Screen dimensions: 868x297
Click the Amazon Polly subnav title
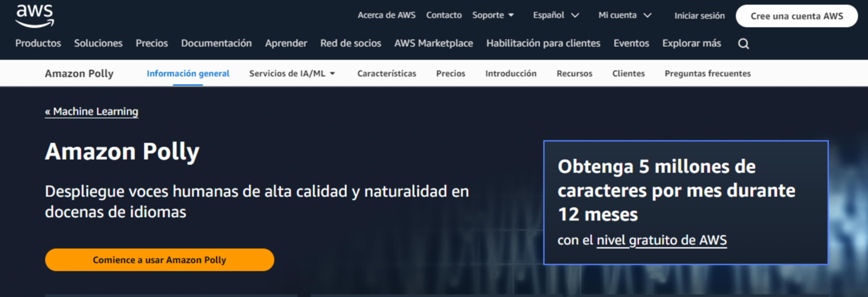pyautogui.click(x=79, y=73)
